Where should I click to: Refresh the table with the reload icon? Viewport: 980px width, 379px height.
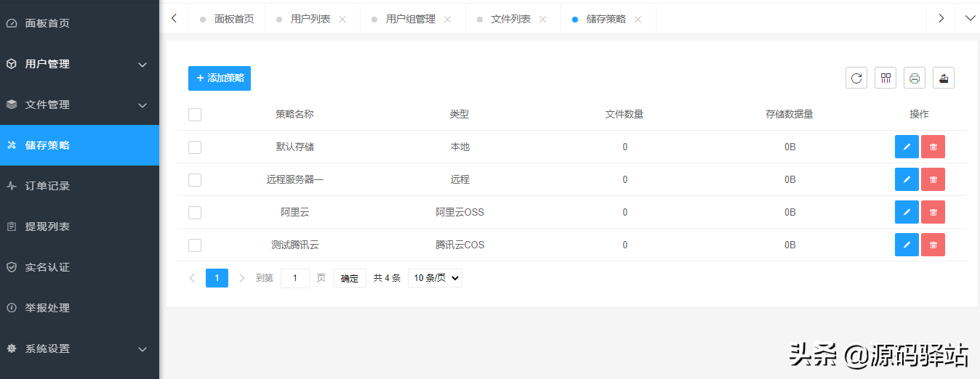pos(856,78)
